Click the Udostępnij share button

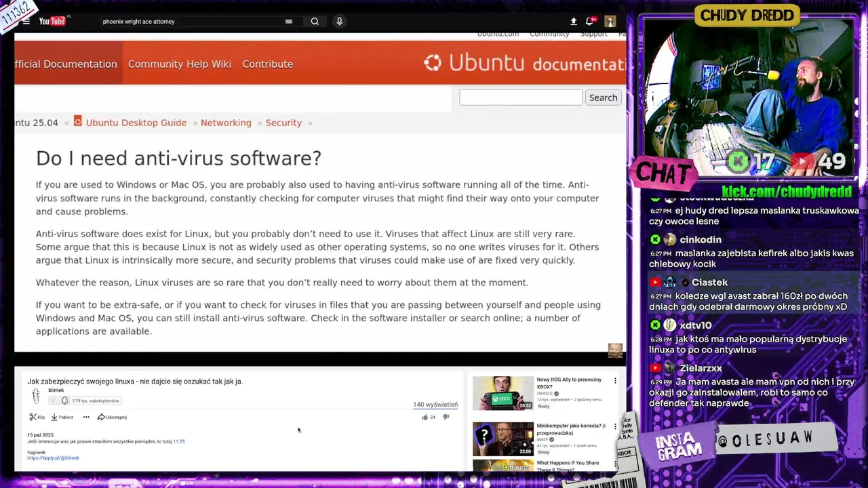(x=113, y=417)
